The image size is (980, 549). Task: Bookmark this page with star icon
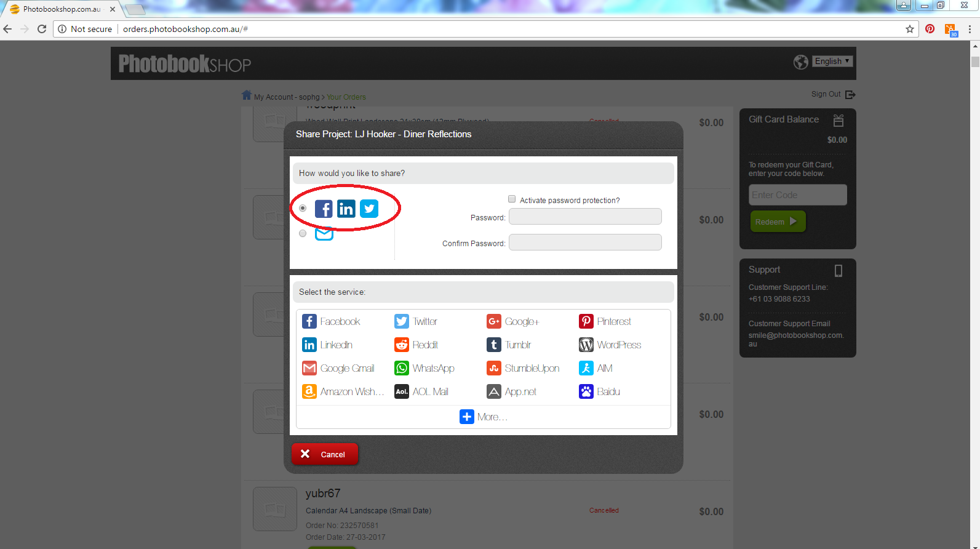pos(910,29)
